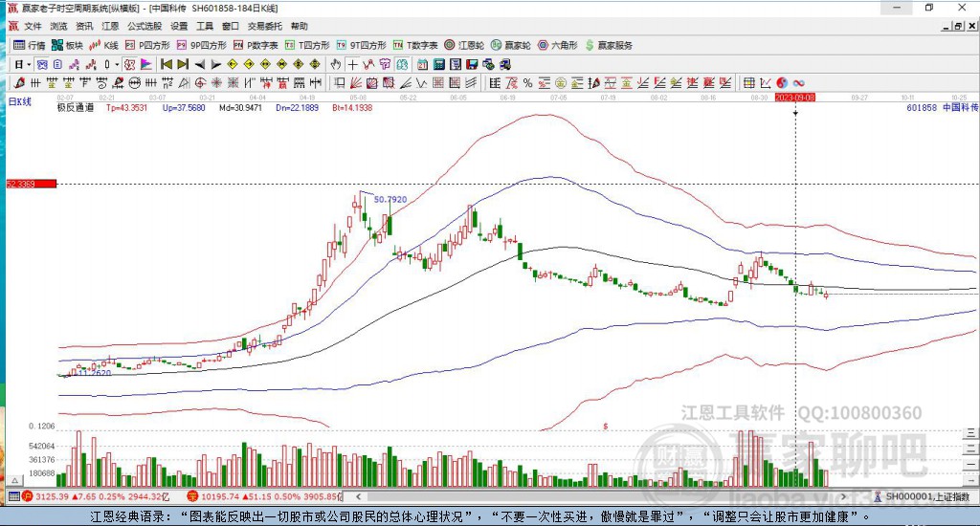Click the Tp=43.3531 value
This screenshot has height=526, width=980.
point(127,108)
